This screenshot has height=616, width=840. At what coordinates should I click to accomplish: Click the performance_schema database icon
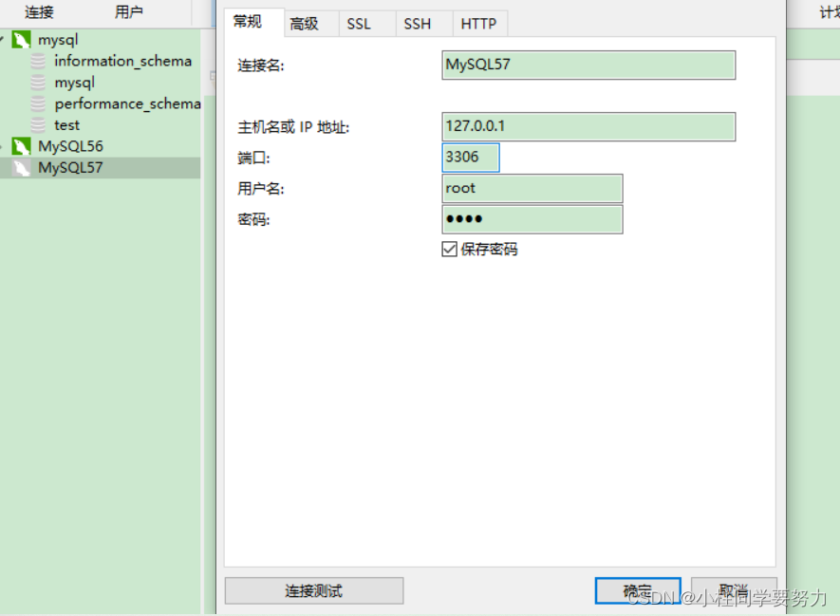[38, 103]
